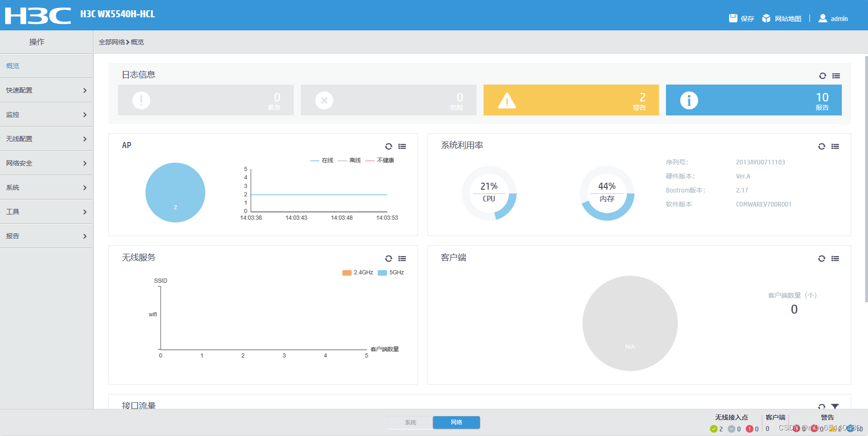
Task: Toggle the 在线 legend series in AP chart
Action: pyautogui.click(x=322, y=160)
